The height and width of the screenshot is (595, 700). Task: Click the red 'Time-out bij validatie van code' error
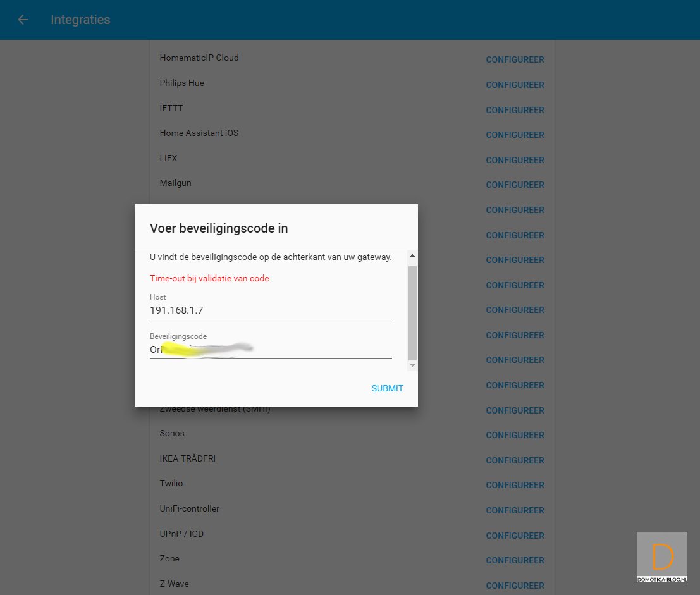[x=209, y=278]
